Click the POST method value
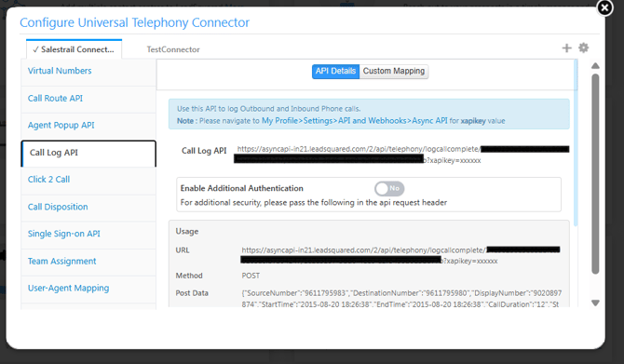 [x=251, y=276]
